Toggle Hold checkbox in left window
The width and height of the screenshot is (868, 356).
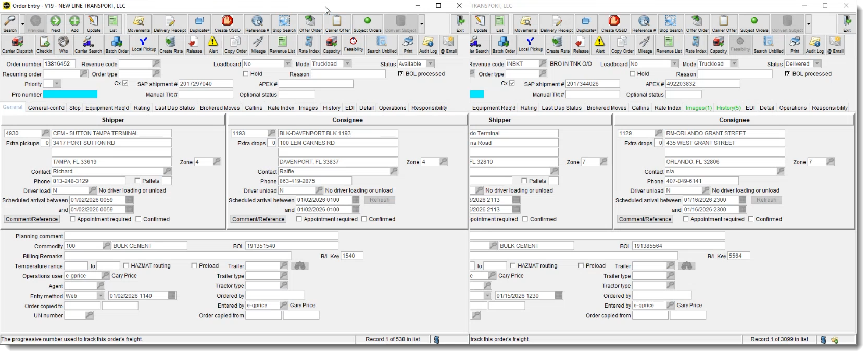245,74
